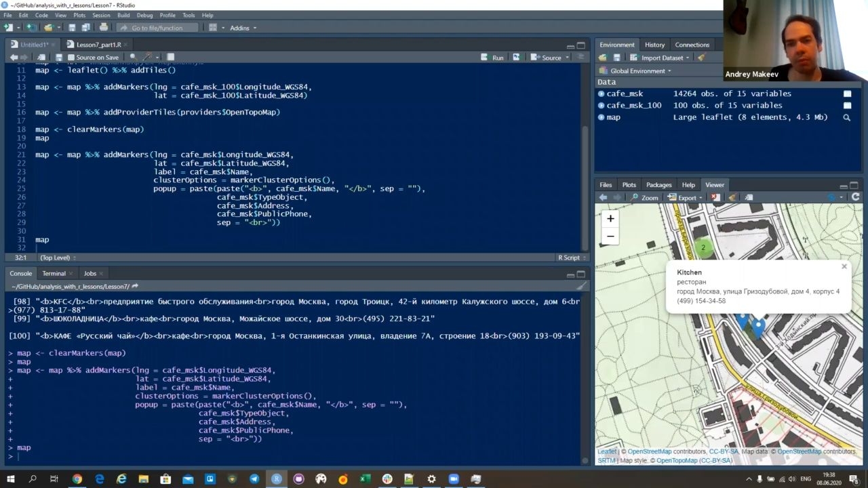The width and height of the screenshot is (868, 488).
Task: Open the (Top Level) scope selector
Action: pos(58,258)
